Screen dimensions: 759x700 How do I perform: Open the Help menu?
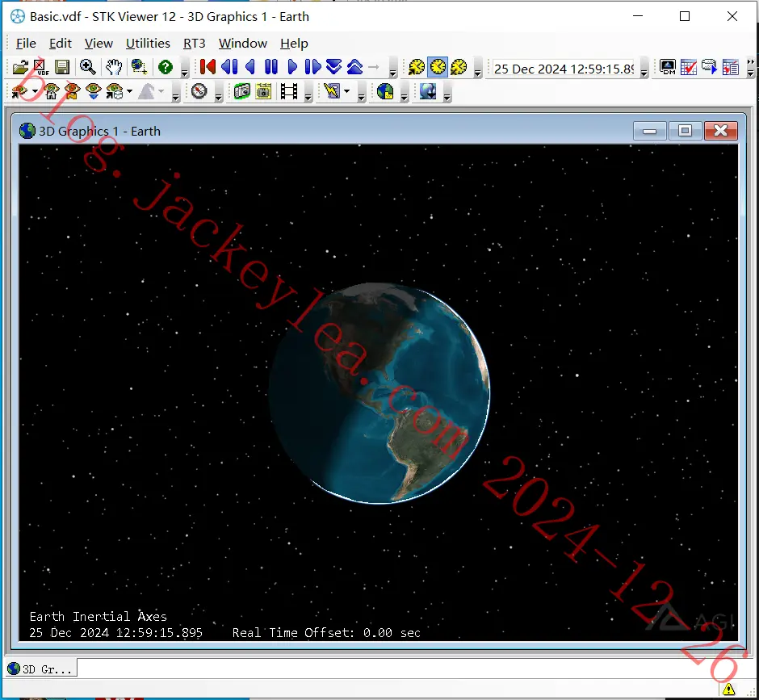(294, 43)
